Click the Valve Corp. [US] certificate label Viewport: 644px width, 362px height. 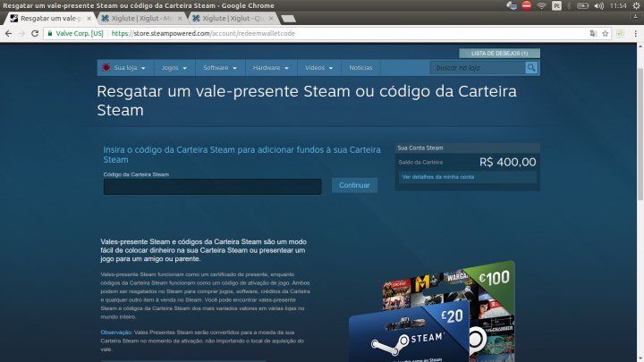(80, 34)
